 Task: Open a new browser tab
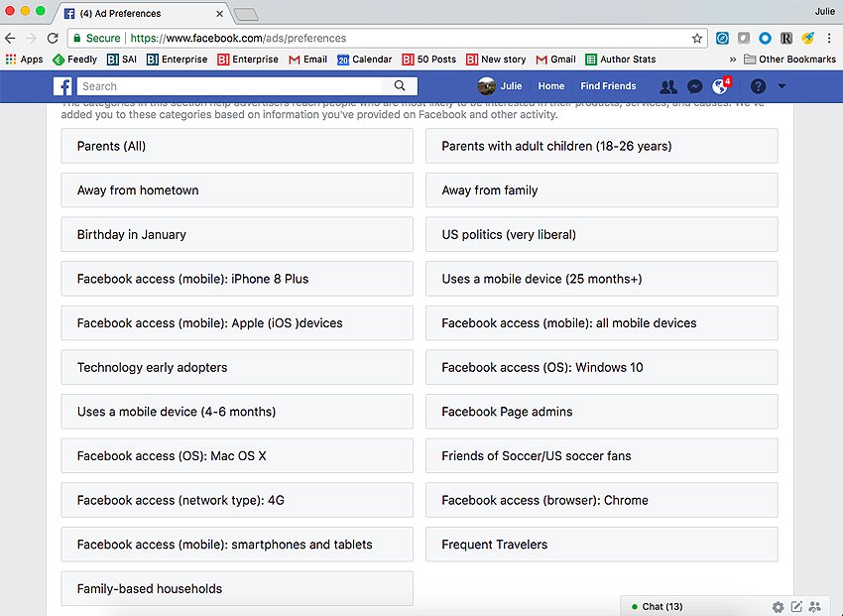(246, 15)
